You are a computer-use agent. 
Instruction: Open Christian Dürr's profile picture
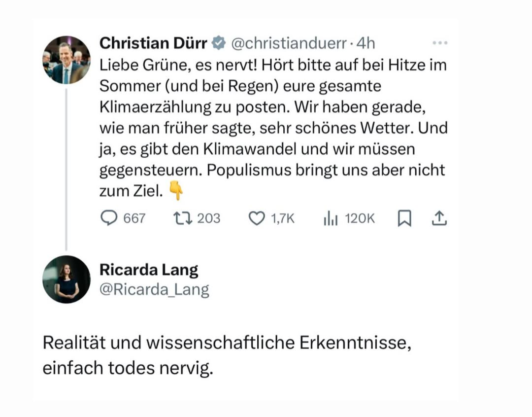click(66, 60)
